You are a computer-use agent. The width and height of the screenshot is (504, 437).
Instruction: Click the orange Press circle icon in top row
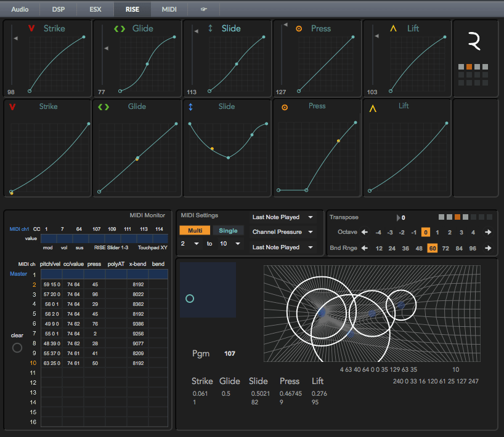tap(299, 29)
